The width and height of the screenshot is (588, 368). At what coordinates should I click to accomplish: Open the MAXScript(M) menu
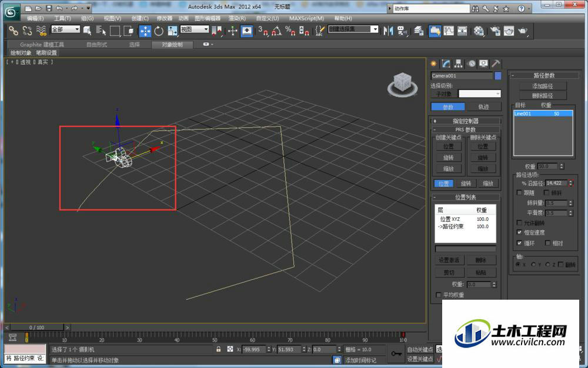click(x=306, y=18)
